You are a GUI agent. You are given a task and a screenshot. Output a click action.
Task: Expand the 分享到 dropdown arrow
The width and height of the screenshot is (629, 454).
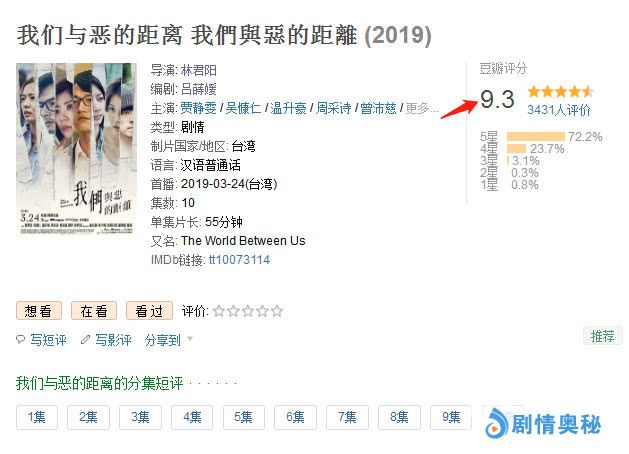click(x=190, y=339)
